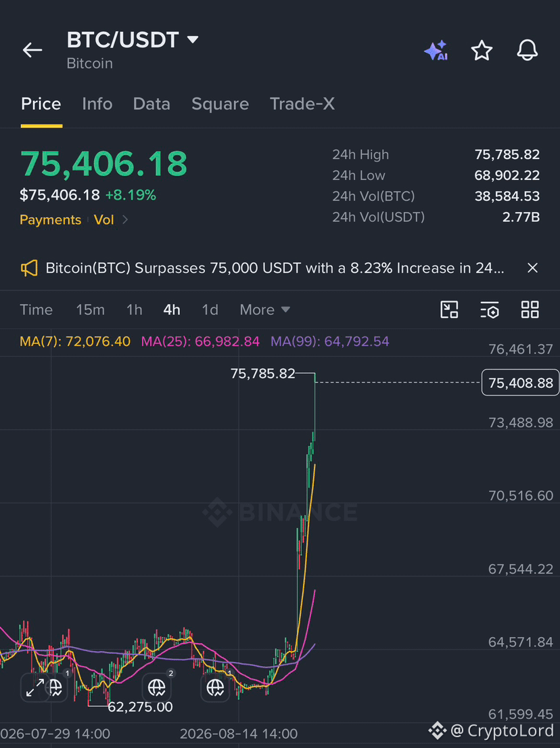This screenshot has height=748, width=560.
Task: Click the 24h High value 75,785.82
Action: (507, 154)
